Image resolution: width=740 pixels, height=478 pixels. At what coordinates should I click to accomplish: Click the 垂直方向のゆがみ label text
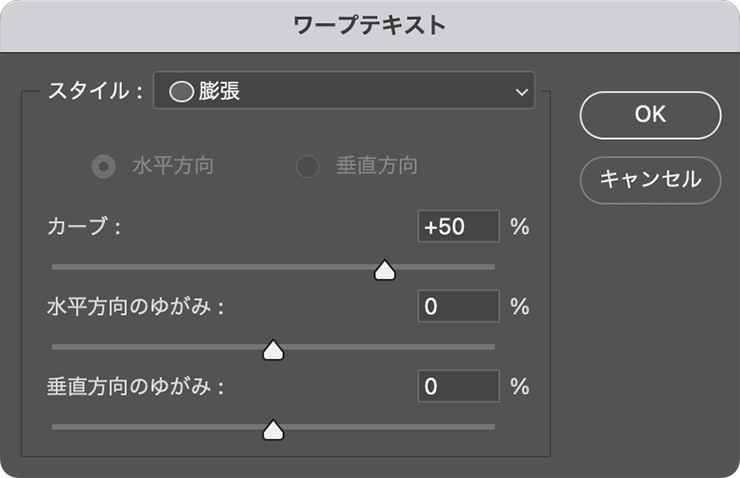[x=135, y=387]
